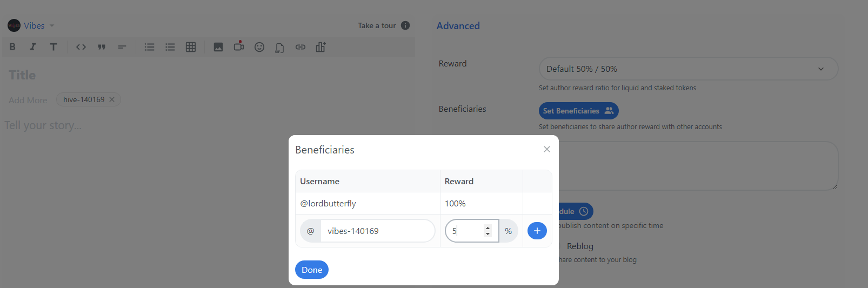The image size is (868, 288).
Task: Add beneficiary with blue plus button
Action: pyautogui.click(x=537, y=231)
